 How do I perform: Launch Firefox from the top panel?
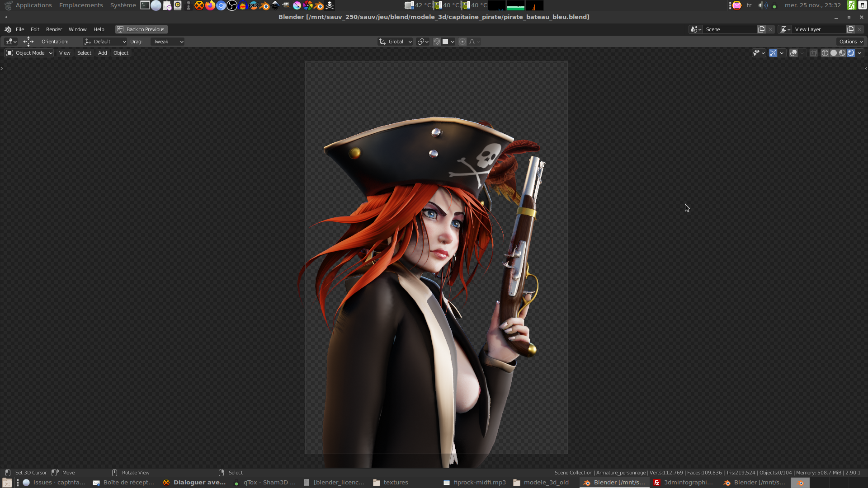coord(210,5)
